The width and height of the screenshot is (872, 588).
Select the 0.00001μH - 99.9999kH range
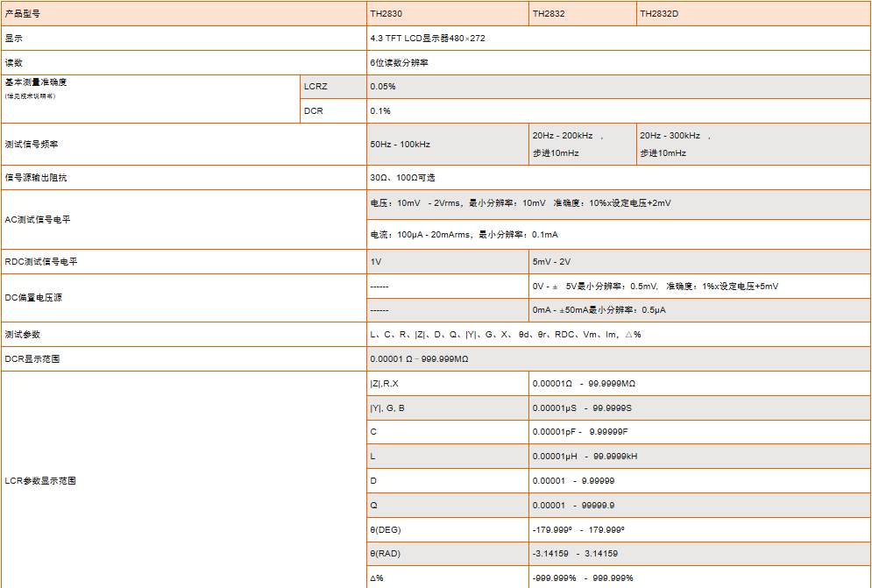(x=699, y=457)
